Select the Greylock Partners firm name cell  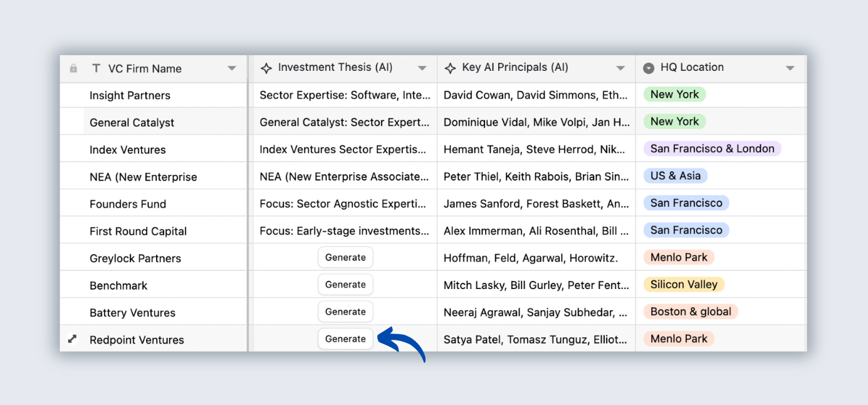click(154, 258)
